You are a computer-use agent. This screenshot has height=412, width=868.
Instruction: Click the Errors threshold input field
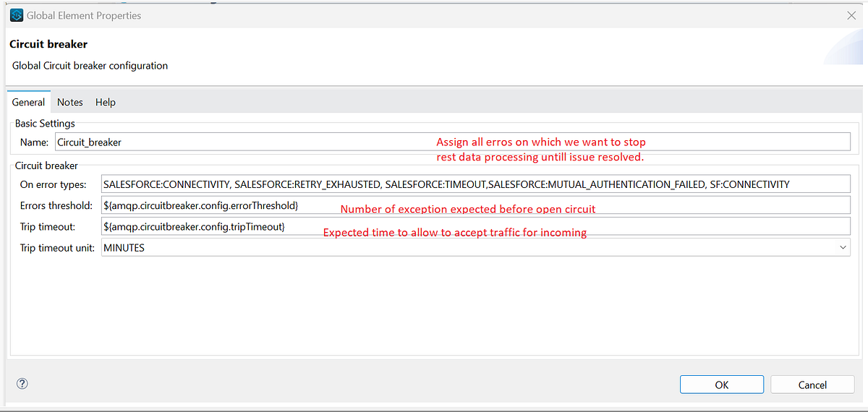[x=476, y=205]
